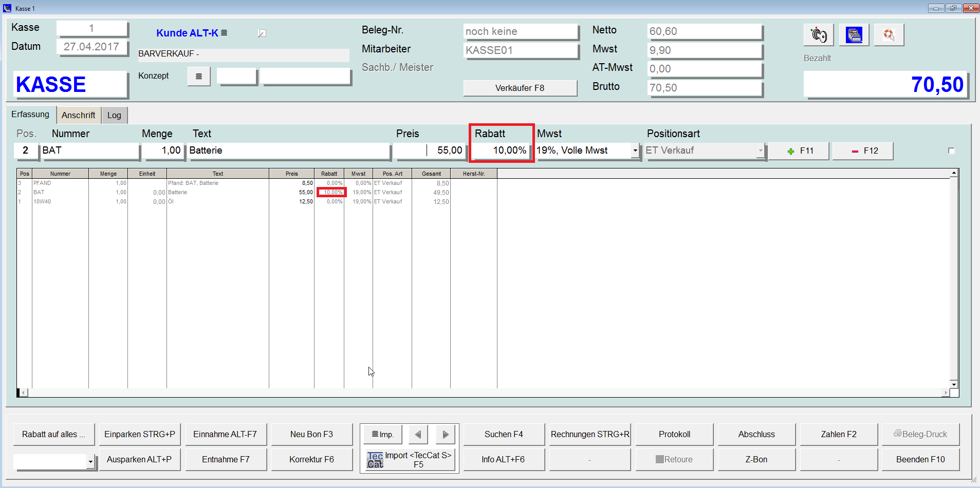Add position with the plus F11 button
This screenshot has height=488, width=980.
[799, 151]
